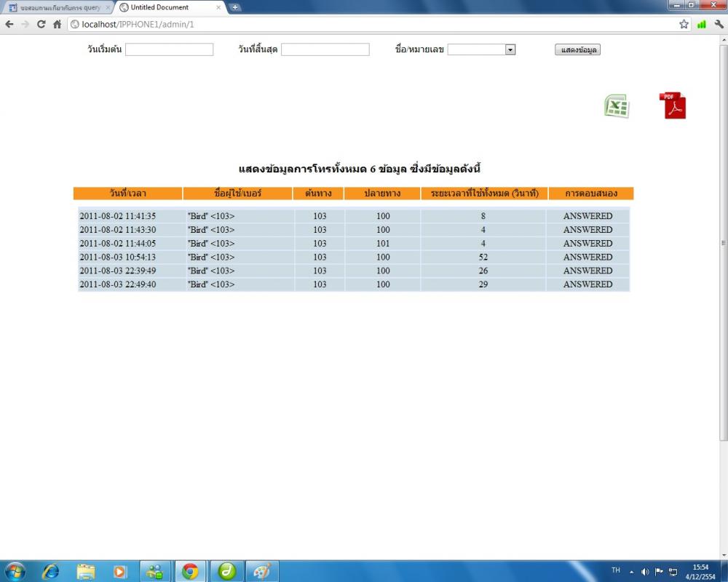The width and height of the screenshot is (728, 582).
Task: Go back with the browser back arrow
Action: pos(9,24)
